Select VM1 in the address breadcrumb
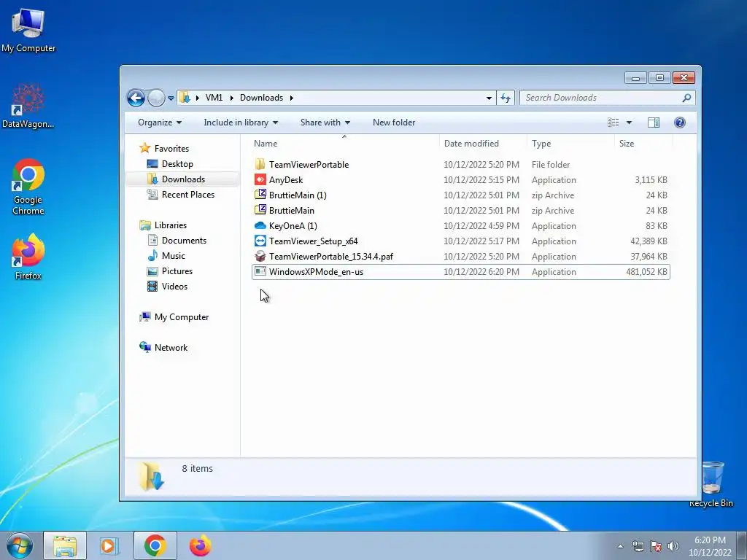This screenshot has height=560, width=747. point(214,98)
